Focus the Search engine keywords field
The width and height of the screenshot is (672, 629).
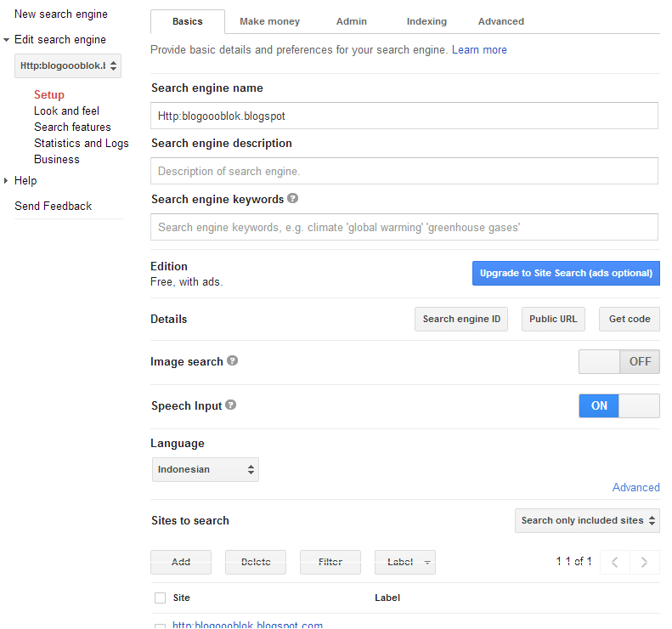tap(404, 227)
